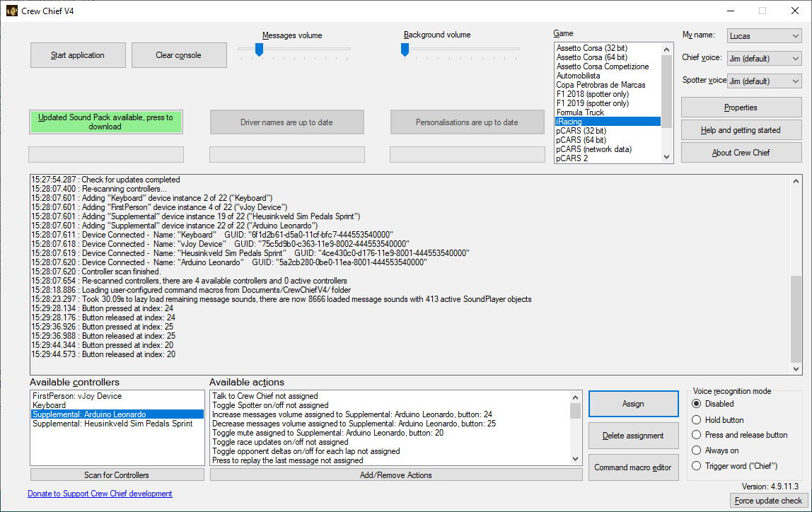Open the Spotter voice dropdown
The width and height of the screenshot is (812, 512).
pos(765,81)
